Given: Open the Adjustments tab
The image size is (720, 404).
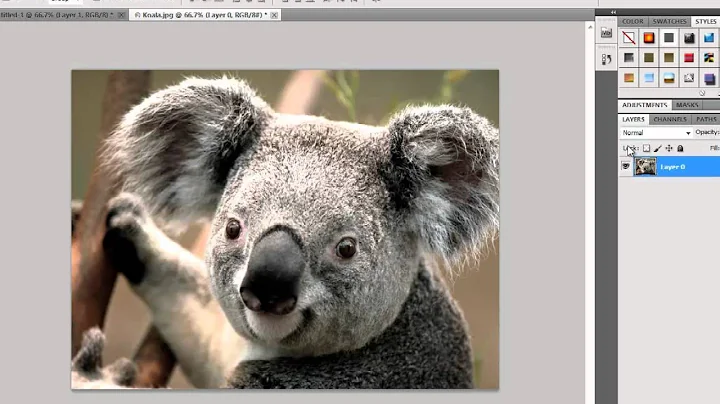Looking at the screenshot, I should [645, 105].
